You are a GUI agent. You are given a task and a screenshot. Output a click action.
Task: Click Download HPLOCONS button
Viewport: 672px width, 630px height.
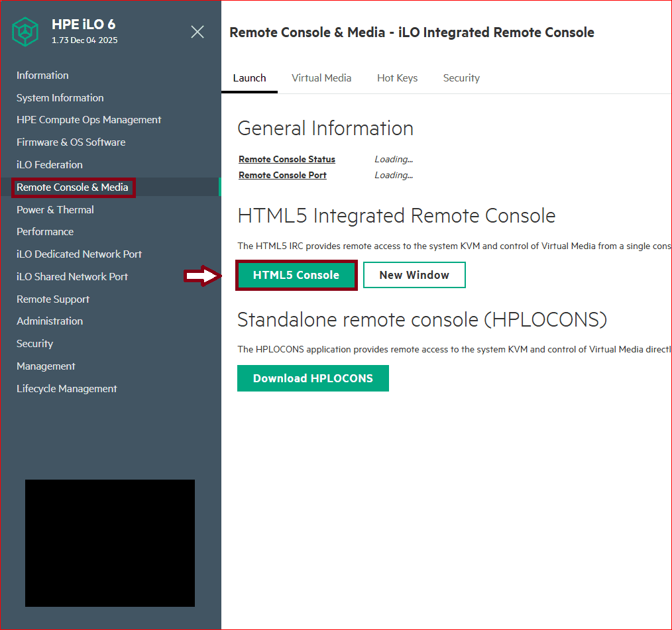tap(313, 378)
